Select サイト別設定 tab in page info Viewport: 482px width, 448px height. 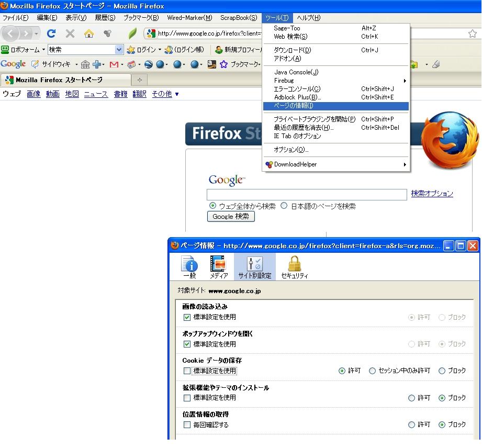click(254, 267)
